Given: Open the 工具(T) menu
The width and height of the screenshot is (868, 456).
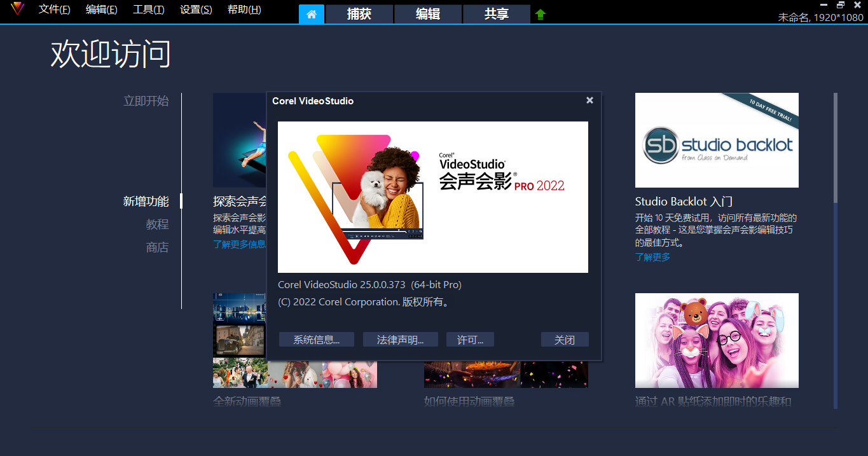Looking at the screenshot, I should tap(149, 10).
